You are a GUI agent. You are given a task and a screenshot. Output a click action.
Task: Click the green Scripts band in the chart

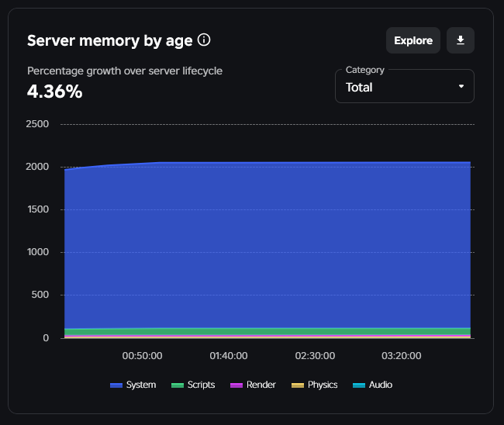pyautogui.click(x=268, y=331)
